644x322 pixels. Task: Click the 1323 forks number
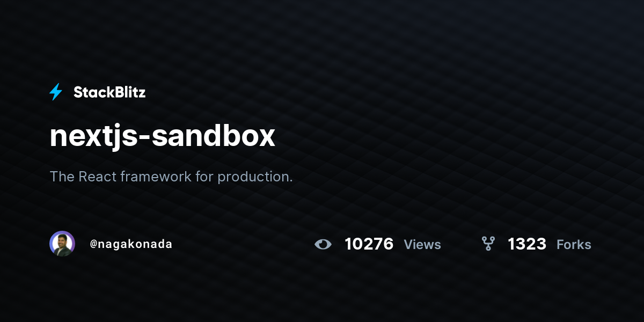coord(527,244)
